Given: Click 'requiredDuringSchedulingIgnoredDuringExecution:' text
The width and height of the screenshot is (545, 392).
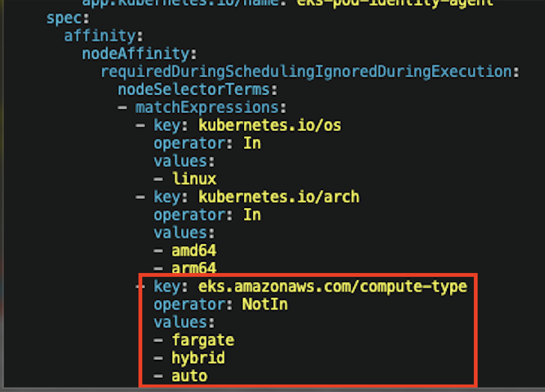Looking at the screenshot, I should pos(310,73).
